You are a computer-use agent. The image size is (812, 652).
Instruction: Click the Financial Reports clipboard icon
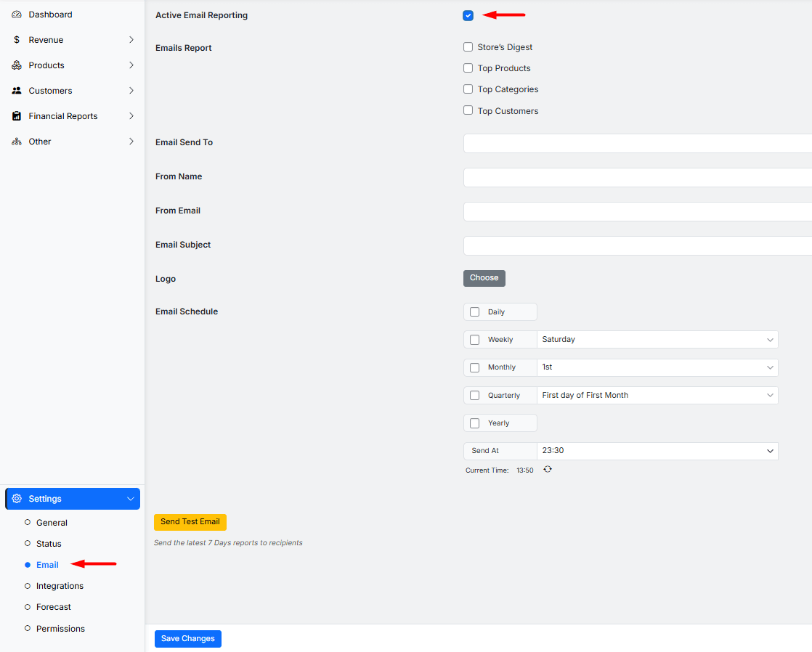click(17, 116)
